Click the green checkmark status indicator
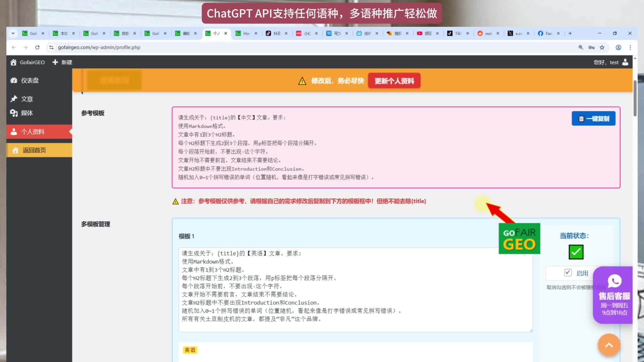The height and width of the screenshot is (362, 644). pos(576,252)
